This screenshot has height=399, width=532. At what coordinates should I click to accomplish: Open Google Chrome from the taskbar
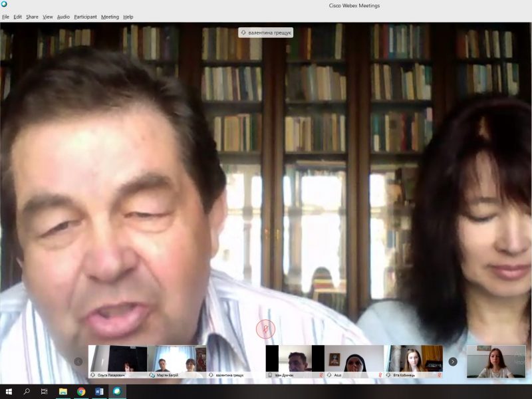click(x=81, y=392)
